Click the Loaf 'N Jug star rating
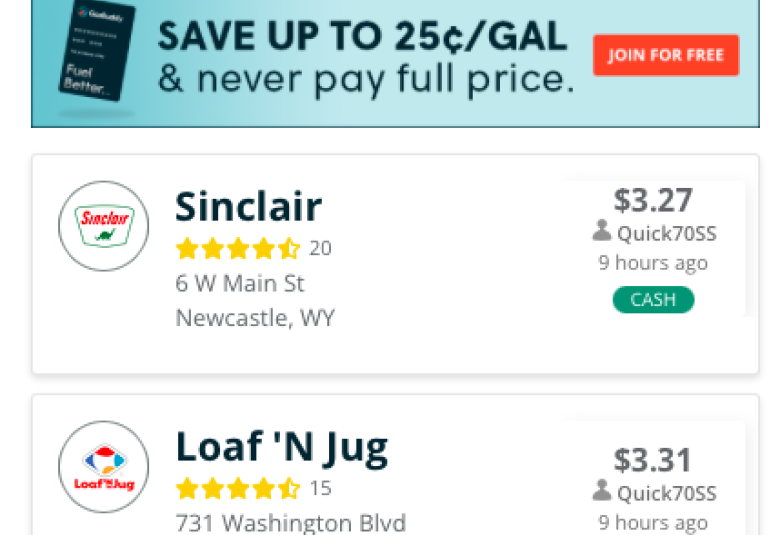 coord(238,489)
